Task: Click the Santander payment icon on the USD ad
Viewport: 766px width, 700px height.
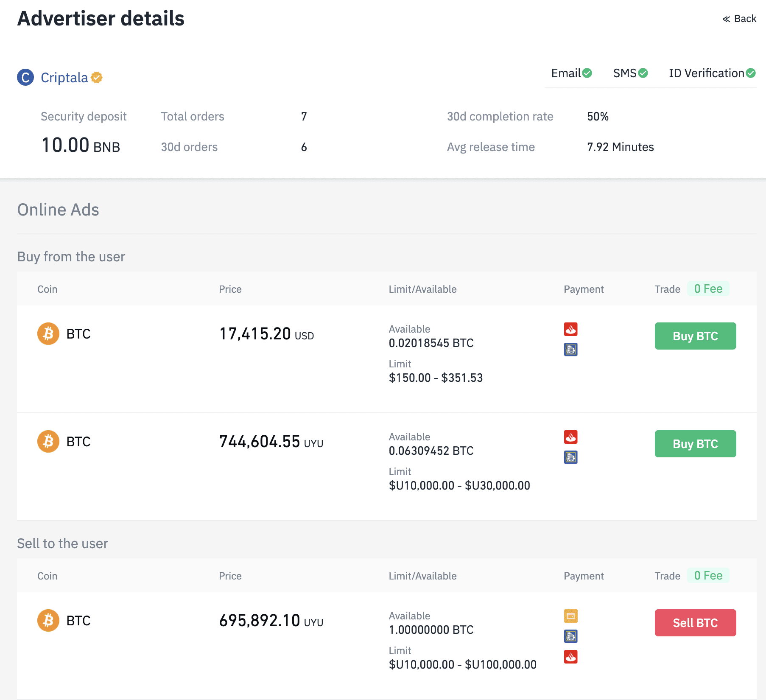Action: [x=571, y=329]
